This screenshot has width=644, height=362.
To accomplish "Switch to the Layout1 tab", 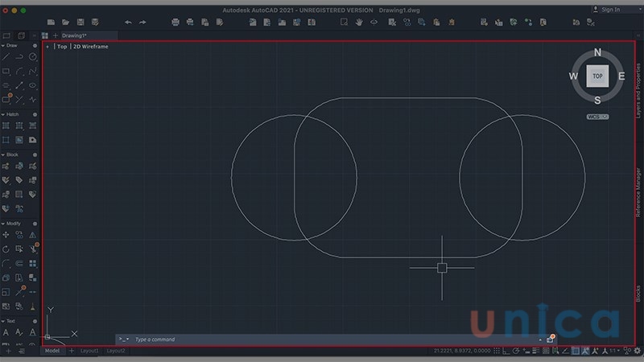I will [x=89, y=351].
